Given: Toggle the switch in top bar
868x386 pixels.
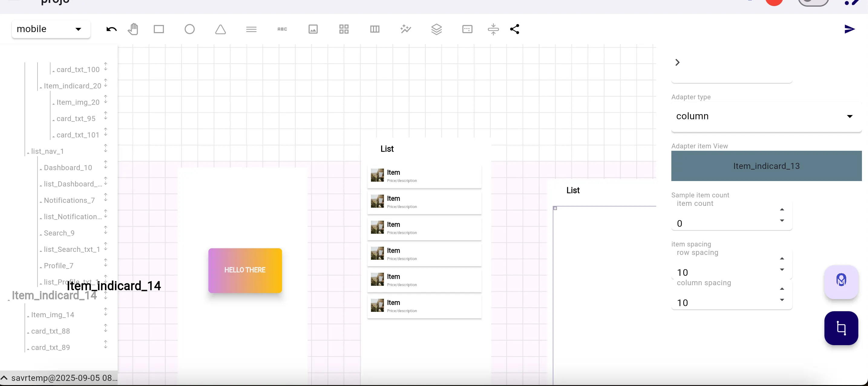Looking at the screenshot, I should pyautogui.click(x=813, y=3).
